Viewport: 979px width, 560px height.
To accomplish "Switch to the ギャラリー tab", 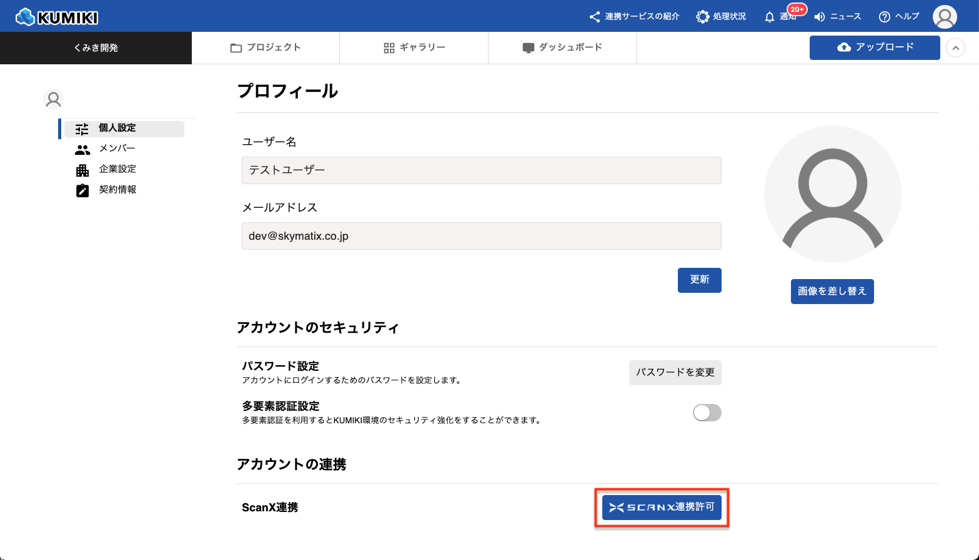I will (414, 48).
